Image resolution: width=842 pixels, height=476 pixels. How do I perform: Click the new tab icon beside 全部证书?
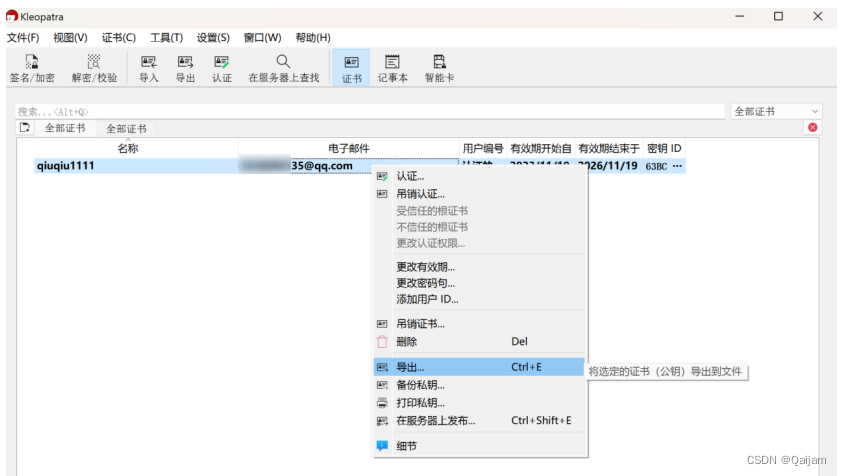[x=25, y=128]
